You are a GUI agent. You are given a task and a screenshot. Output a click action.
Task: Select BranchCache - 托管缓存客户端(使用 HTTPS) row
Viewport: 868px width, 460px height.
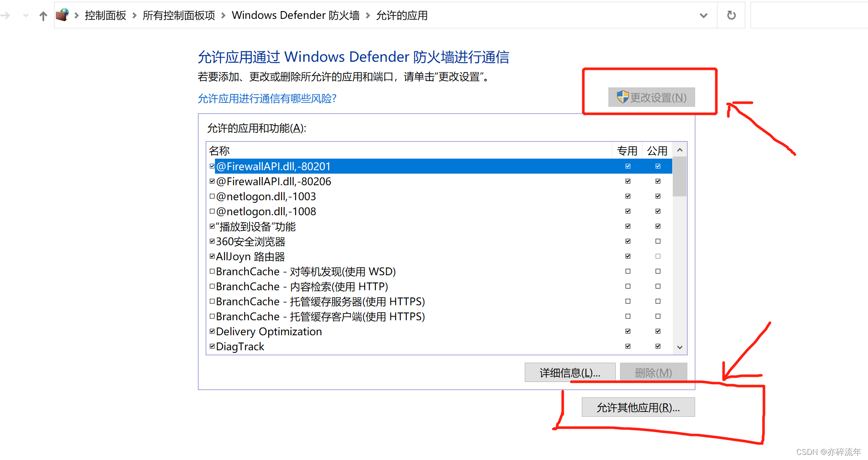439,316
